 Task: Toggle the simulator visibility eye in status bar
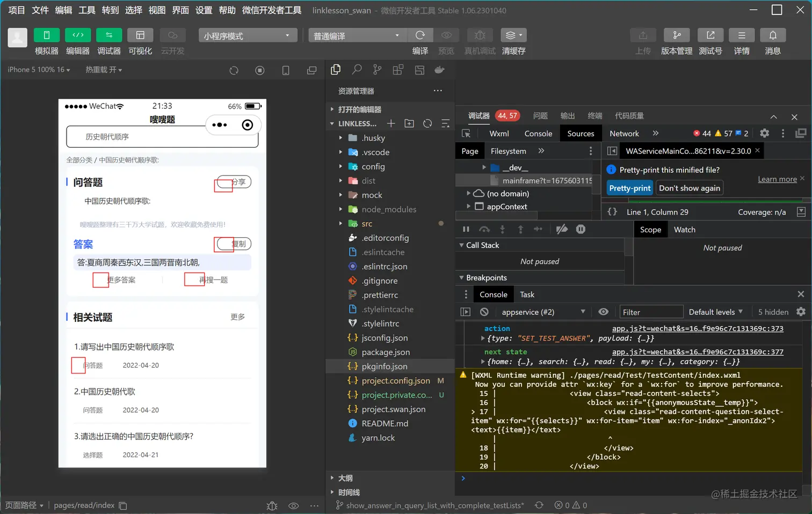293,505
